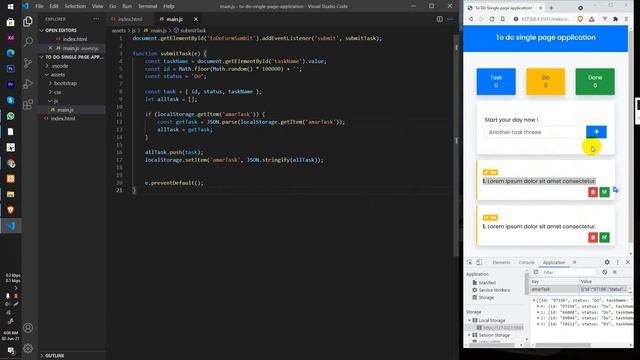Open the Source Control view
Viewport: 640px width, 360px height.
coord(28,63)
